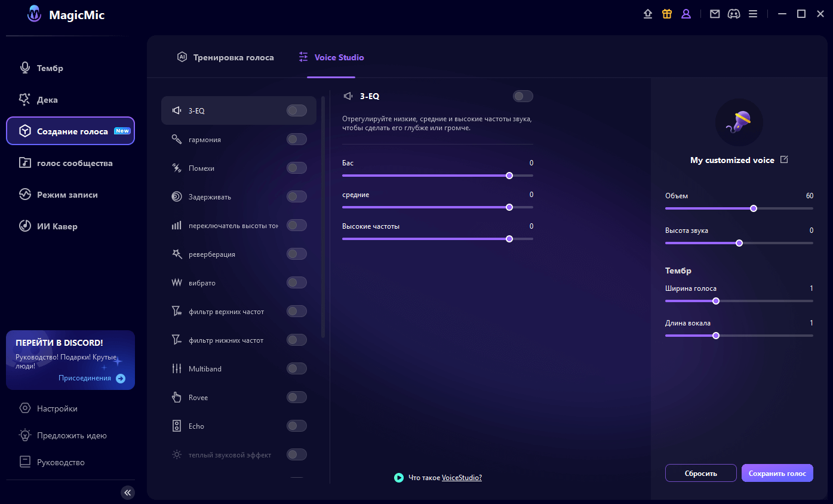Click the Длина вокала slider handle
Viewport: 833px width, 504px height.
(x=716, y=336)
